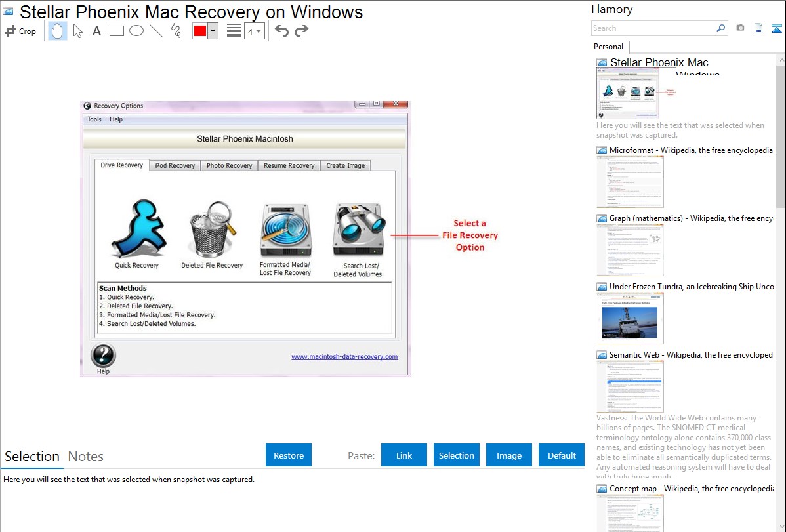Click the round Help question mark icon

[x=103, y=356]
